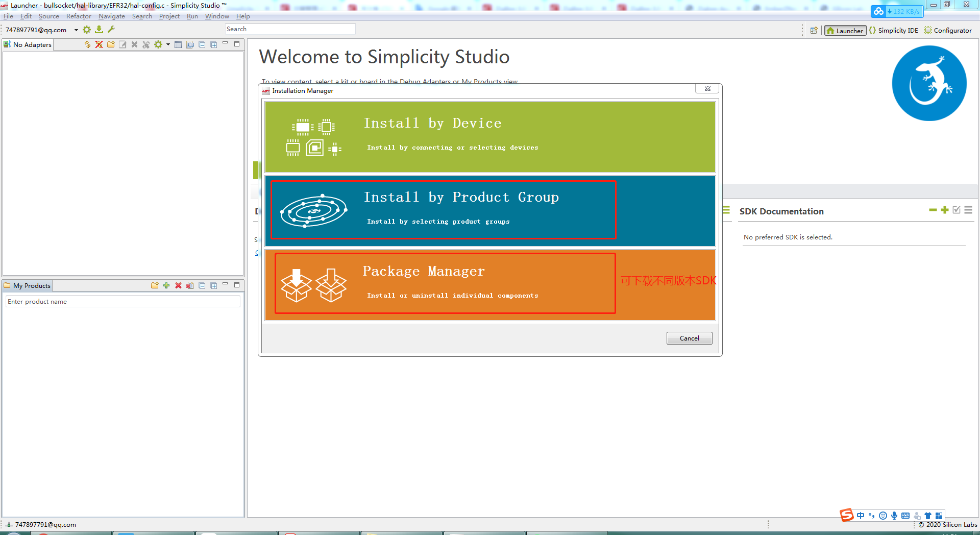Open the Search menu in menu bar
The width and height of the screenshot is (980, 535).
[x=142, y=16]
